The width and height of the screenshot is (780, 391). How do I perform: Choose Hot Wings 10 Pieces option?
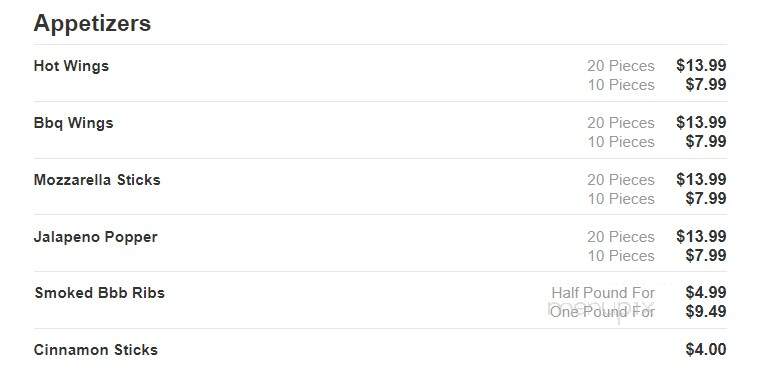(x=621, y=85)
